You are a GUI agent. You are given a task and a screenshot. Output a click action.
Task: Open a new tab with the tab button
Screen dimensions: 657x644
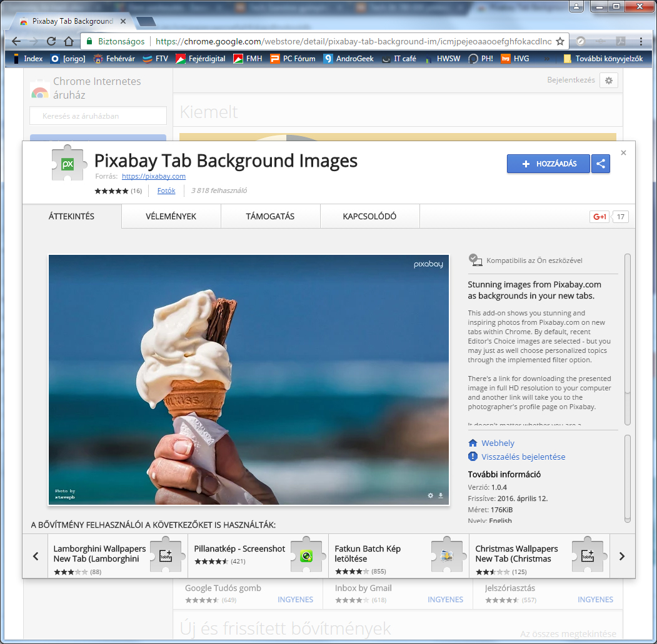point(146,21)
